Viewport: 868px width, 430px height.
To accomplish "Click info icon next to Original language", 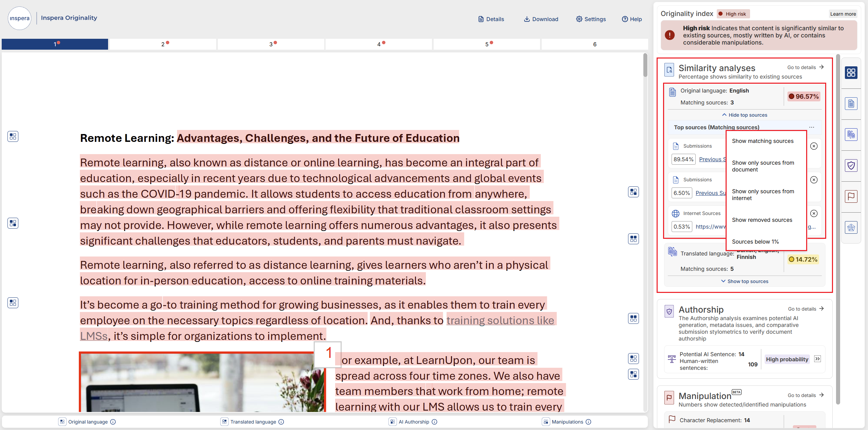I will [113, 422].
